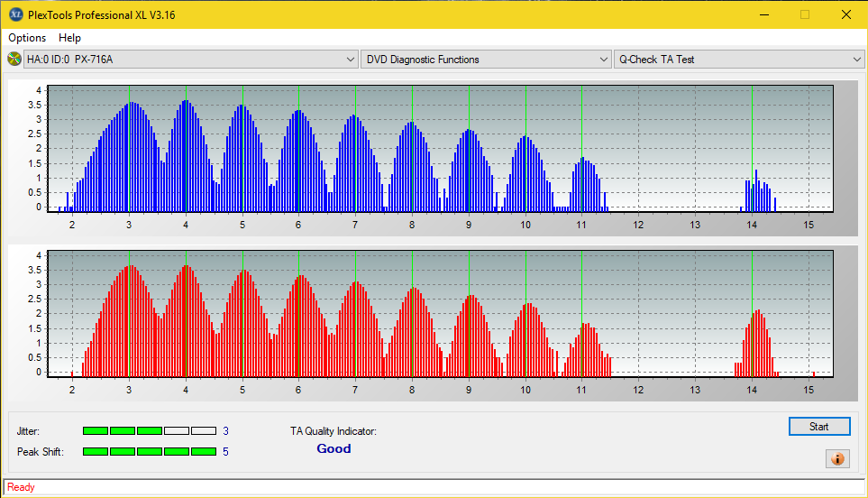Screen dimensions: 868x498
Task: Open the orange info button
Action: pyautogui.click(x=837, y=458)
